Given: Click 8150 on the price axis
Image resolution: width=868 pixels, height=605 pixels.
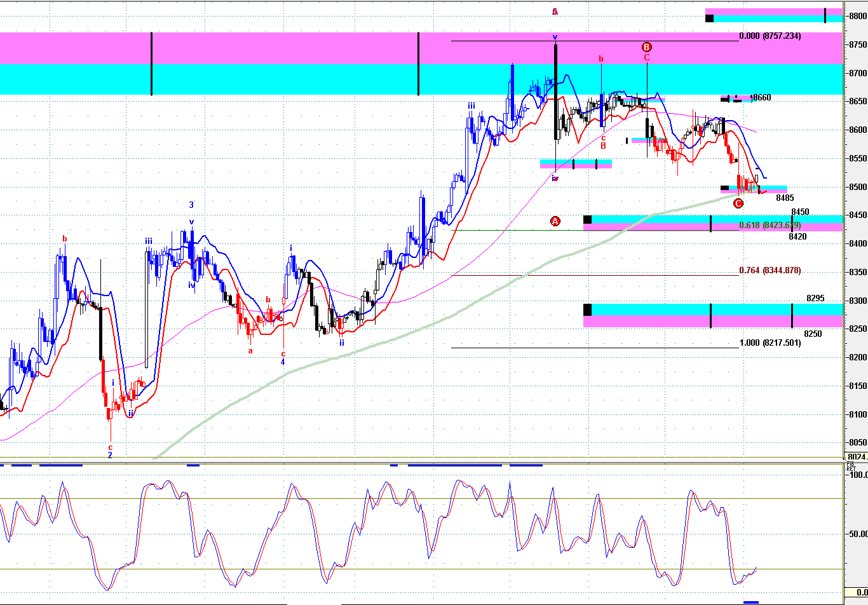Looking at the screenshot, I should [858, 386].
